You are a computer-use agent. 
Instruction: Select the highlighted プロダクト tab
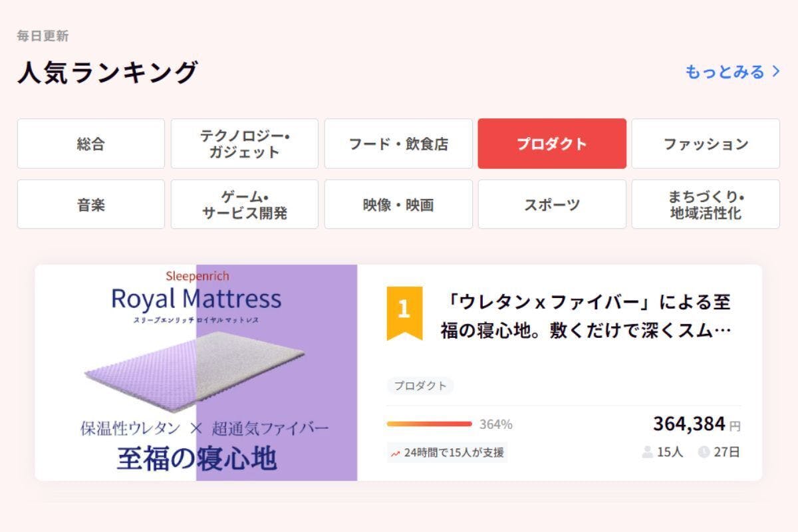click(552, 144)
